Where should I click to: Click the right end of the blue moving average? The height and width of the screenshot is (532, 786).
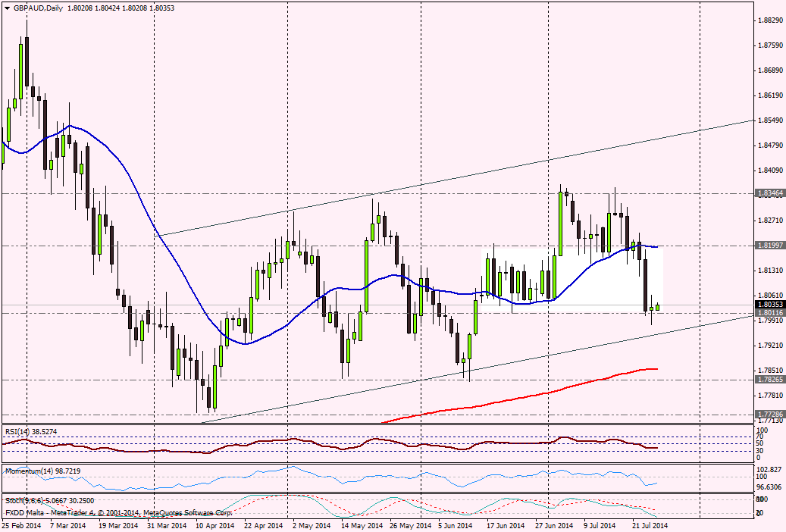655,247
